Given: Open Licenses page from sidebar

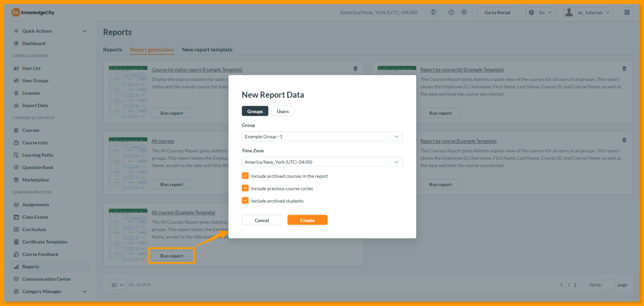Looking at the screenshot, I should (x=31, y=93).
